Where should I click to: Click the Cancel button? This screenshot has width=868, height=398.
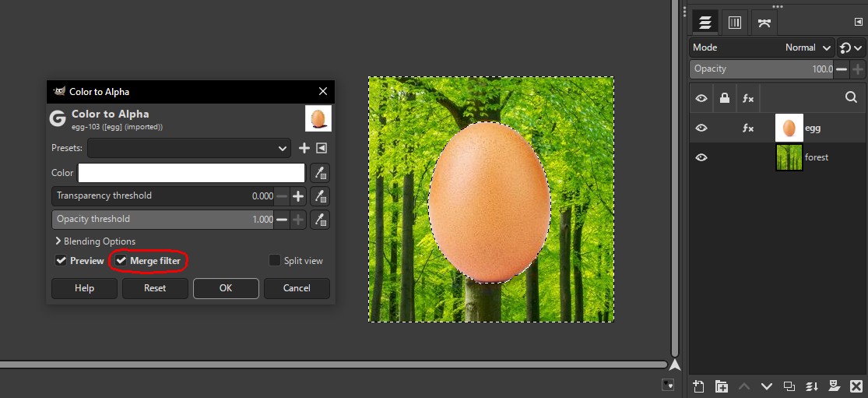point(297,288)
